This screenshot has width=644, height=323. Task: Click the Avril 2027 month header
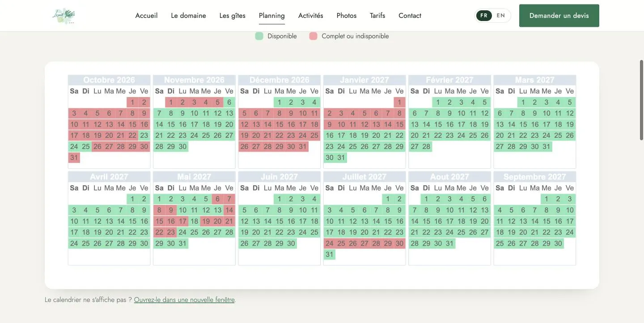tap(109, 177)
